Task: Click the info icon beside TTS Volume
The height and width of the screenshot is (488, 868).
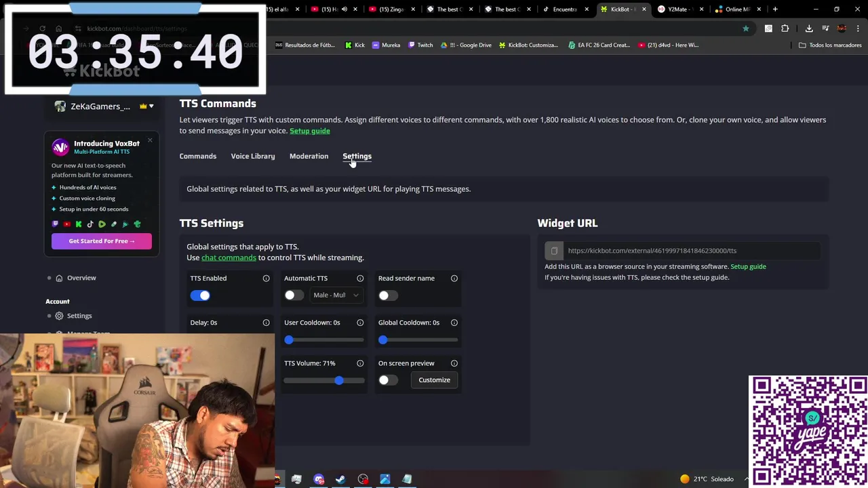Action: [360, 363]
